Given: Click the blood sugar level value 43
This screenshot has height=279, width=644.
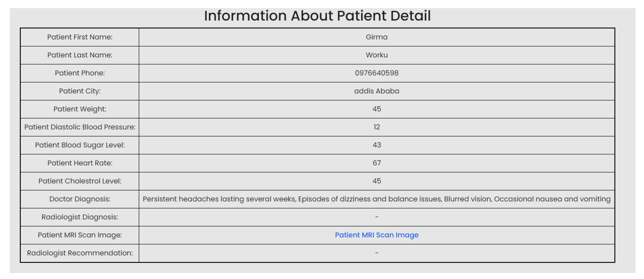Looking at the screenshot, I should click(x=376, y=145).
